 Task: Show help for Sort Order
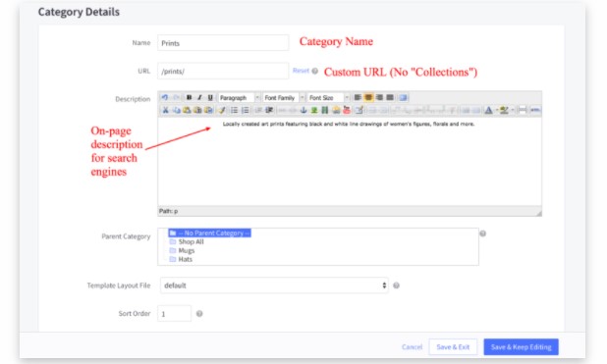coord(199,314)
